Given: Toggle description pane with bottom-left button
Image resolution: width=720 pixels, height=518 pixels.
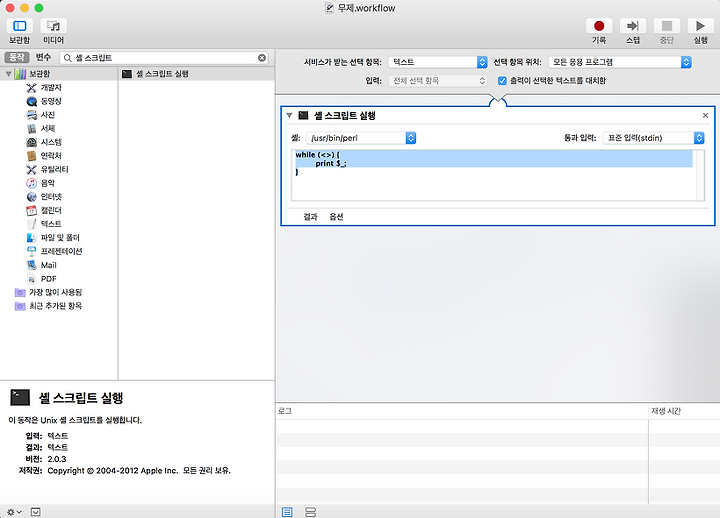Looking at the screenshot, I should (35, 512).
